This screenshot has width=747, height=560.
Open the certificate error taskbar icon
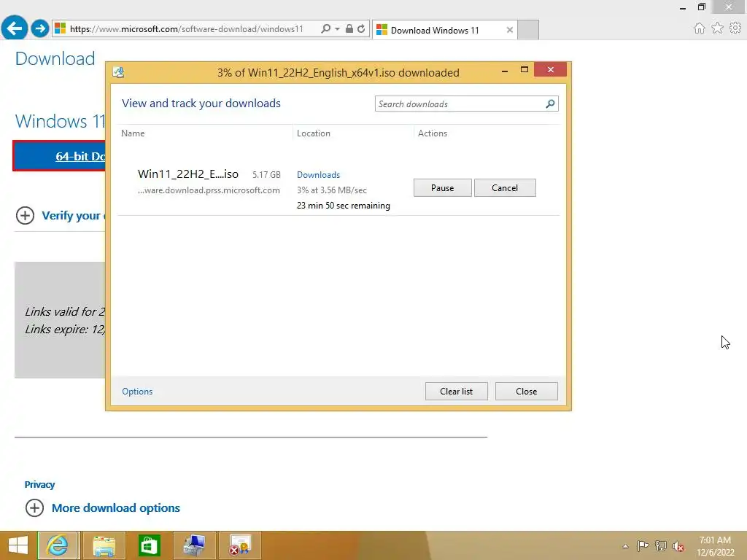pyautogui.click(x=239, y=545)
